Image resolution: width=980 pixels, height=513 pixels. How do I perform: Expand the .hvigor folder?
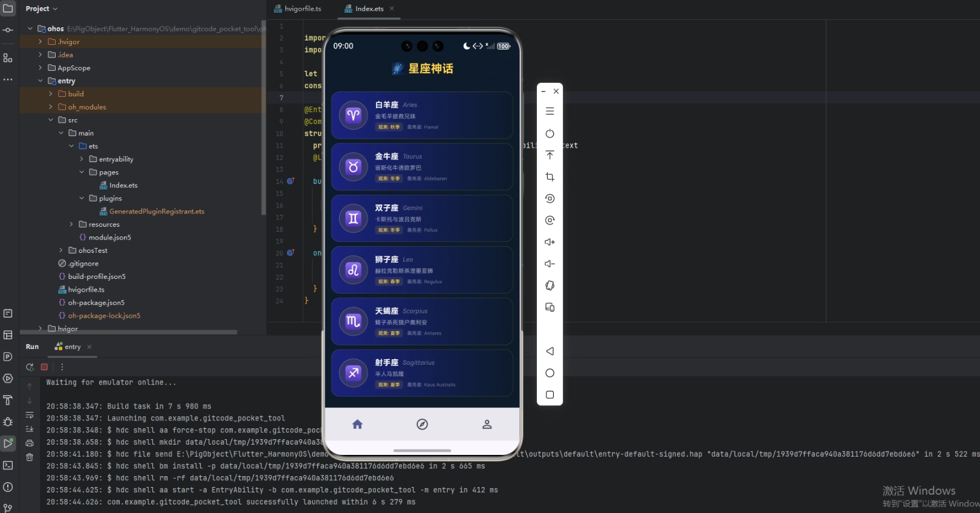coord(41,42)
